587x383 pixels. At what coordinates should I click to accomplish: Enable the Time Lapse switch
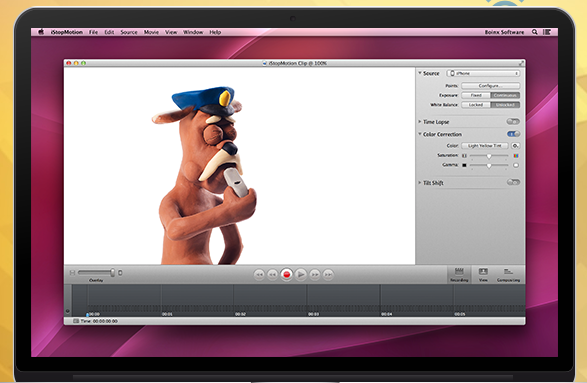513,121
